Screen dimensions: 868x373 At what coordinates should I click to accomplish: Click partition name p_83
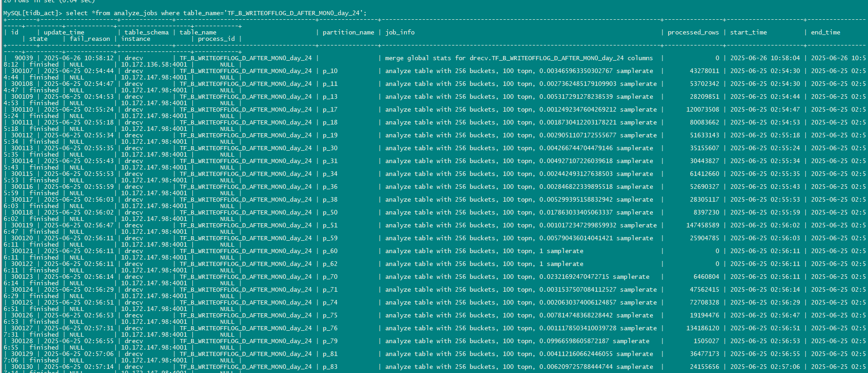pyautogui.click(x=330, y=367)
